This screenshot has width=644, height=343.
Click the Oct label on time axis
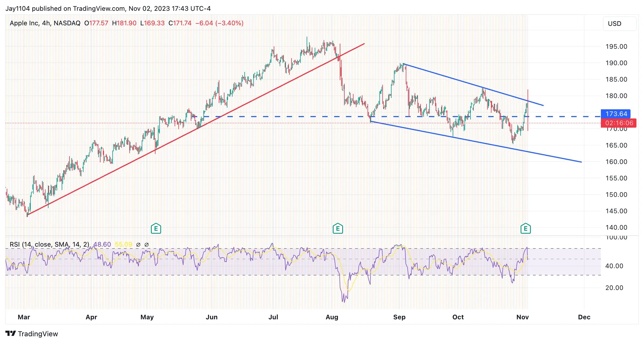pyautogui.click(x=458, y=317)
